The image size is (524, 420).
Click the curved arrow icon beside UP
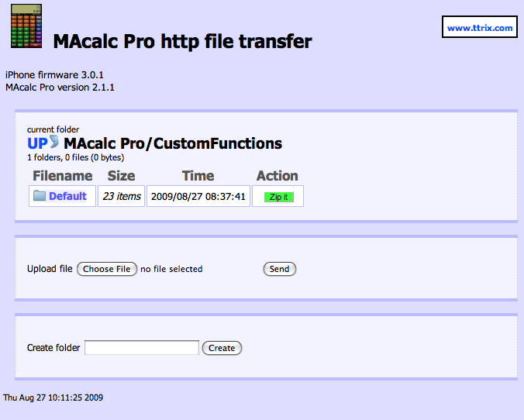click(54, 142)
